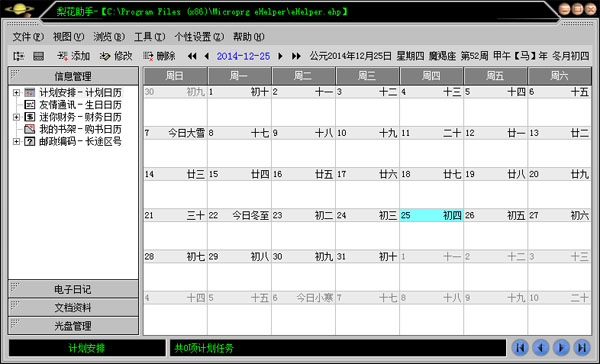Image resolution: width=600 pixels, height=364 pixels.
Task: Click the calendar icon of 计划安排 tree item
Action: pyautogui.click(x=29, y=92)
